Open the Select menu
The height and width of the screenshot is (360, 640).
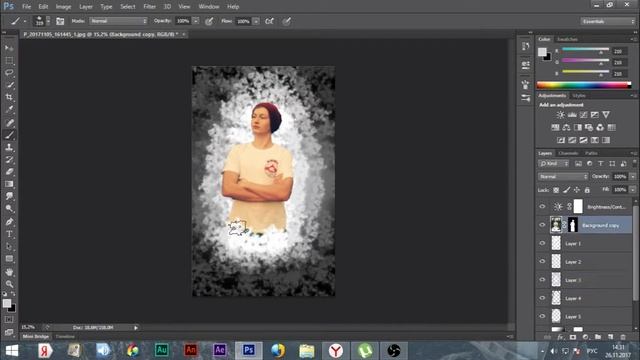pyautogui.click(x=128, y=7)
